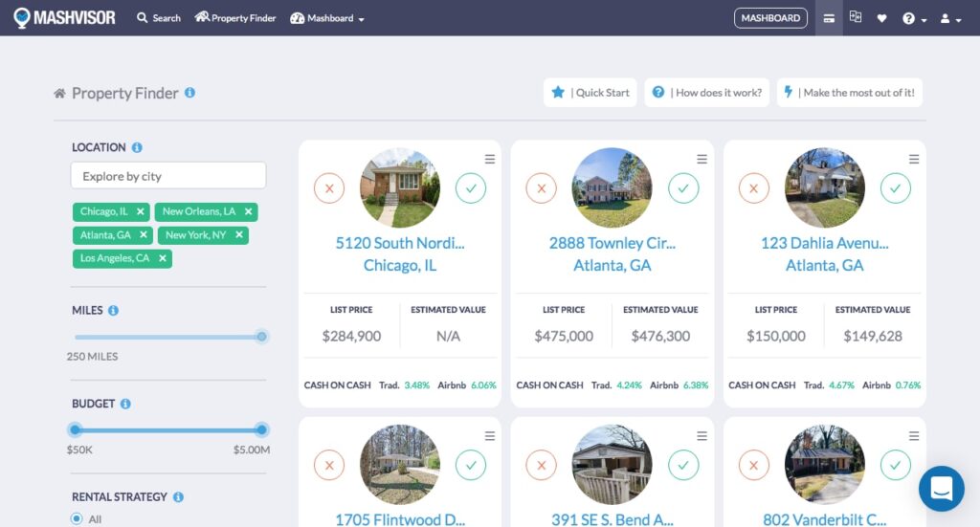Click the Quick Start button
Image resolution: width=980 pixels, height=527 pixels.
590,93
